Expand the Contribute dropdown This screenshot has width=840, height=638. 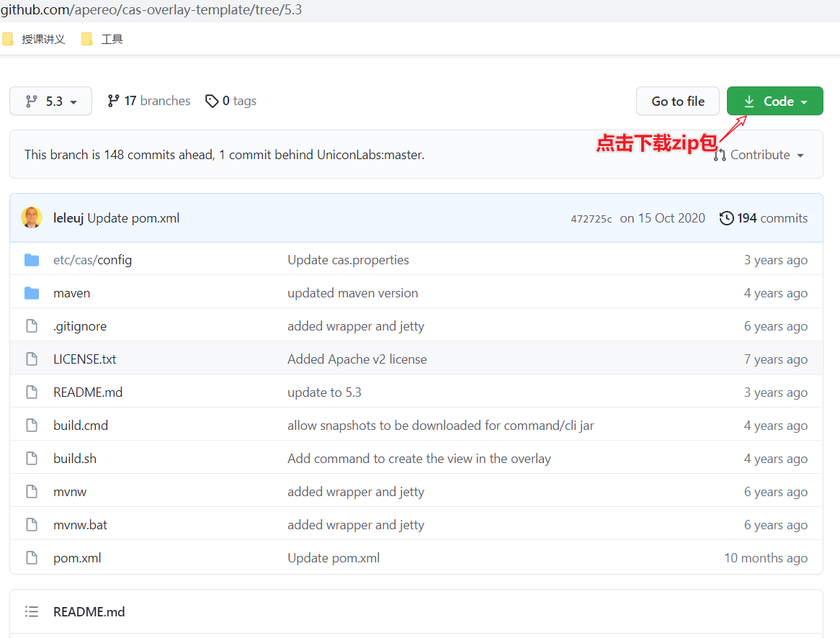click(x=759, y=155)
